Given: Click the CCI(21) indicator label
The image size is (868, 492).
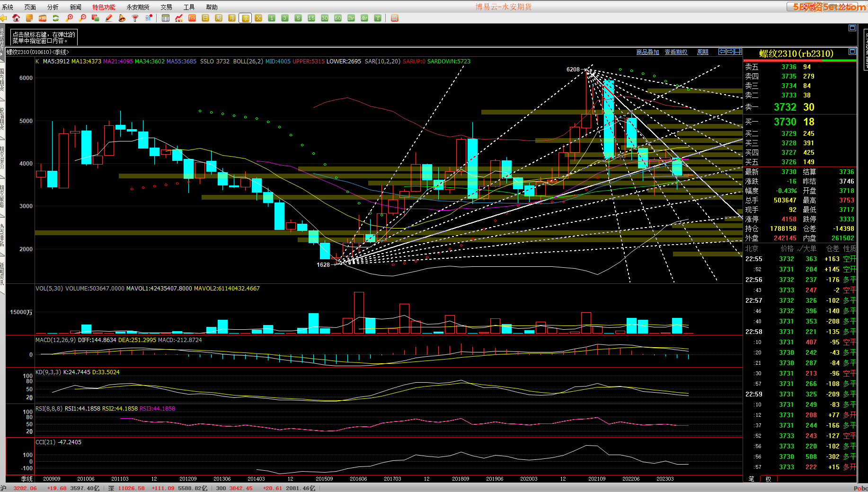Looking at the screenshot, I should 45,442.
